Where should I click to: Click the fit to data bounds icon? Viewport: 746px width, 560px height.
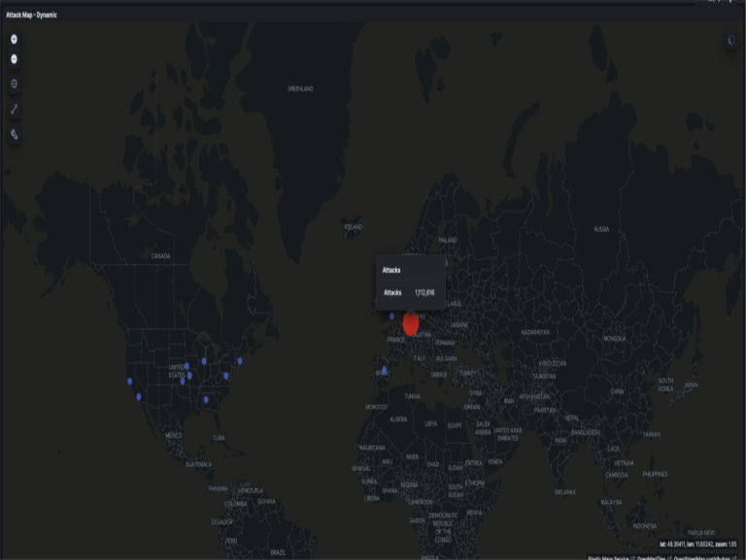point(15,83)
